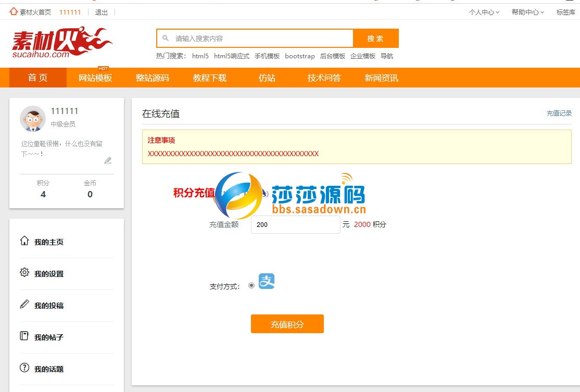This screenshot has width=580, height=392.
Task: Focus the search box 请输入搜索内容
Action: 255,38
